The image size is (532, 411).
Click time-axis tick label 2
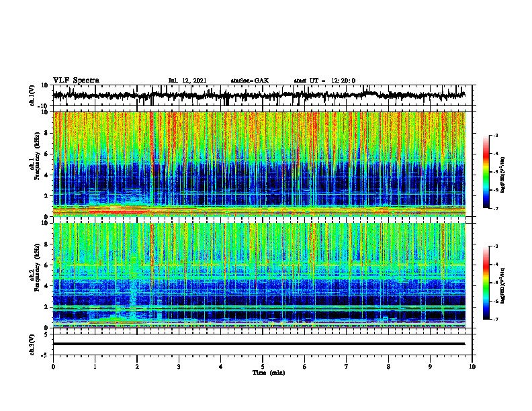tap(137, 367)
